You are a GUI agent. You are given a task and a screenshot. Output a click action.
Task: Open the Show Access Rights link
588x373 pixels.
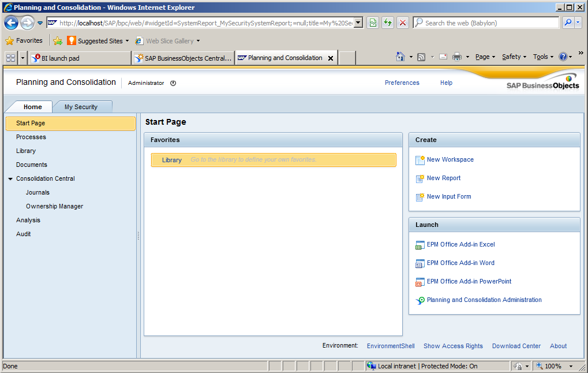(x=453, y=346)
